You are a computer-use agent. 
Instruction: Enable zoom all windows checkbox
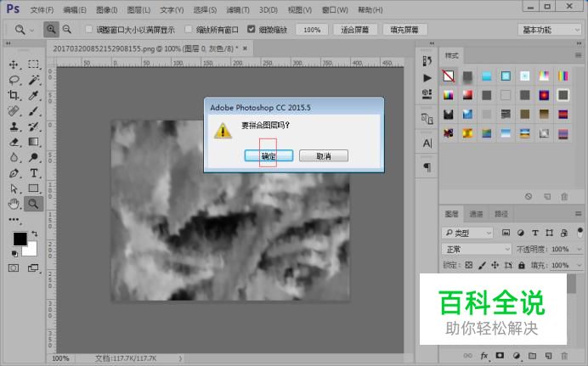click(189, 29)
